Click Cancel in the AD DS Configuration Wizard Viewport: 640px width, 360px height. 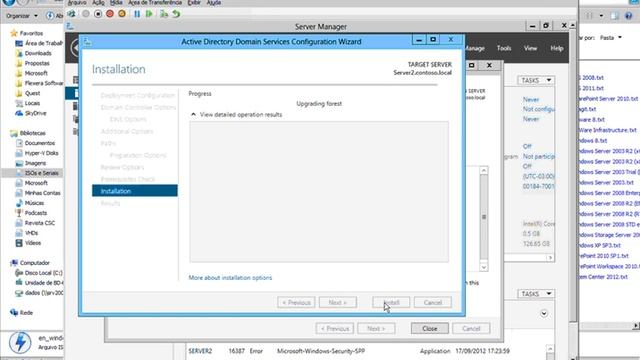click(433, 302)
